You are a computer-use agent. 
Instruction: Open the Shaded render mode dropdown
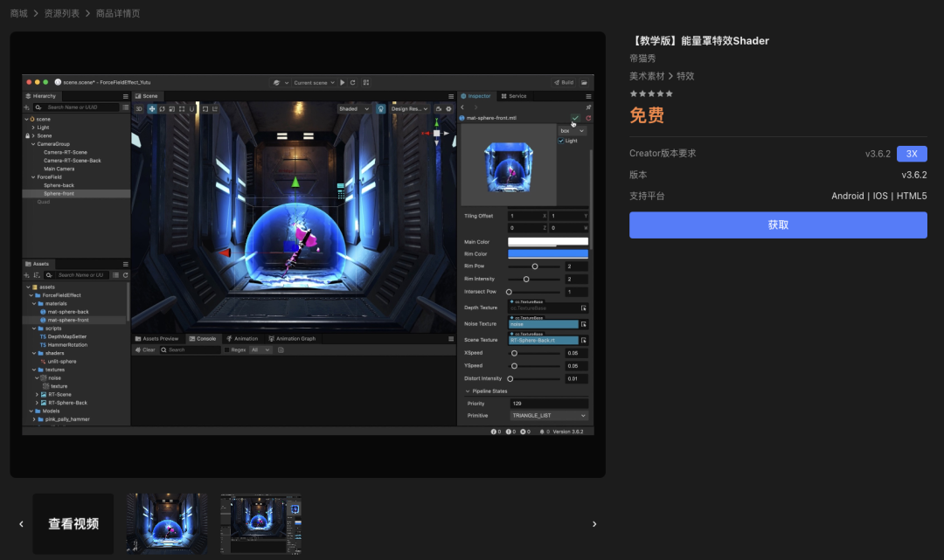(x=353, y=109)
